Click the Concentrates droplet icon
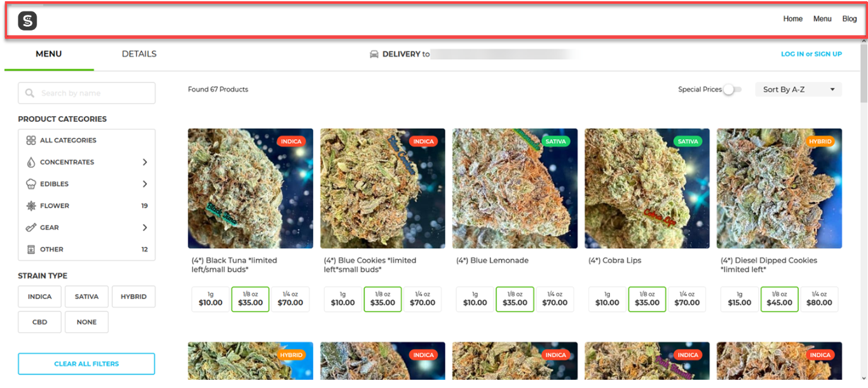The height and width of the screenshot is (388, 868). click(x=31, y=162)
